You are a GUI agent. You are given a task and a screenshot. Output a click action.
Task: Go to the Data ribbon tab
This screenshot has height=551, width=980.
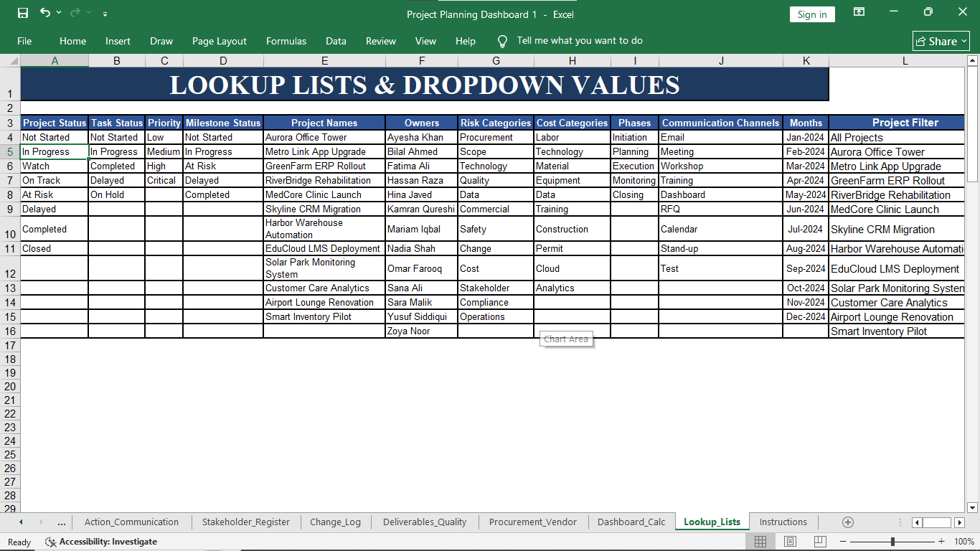336,41
